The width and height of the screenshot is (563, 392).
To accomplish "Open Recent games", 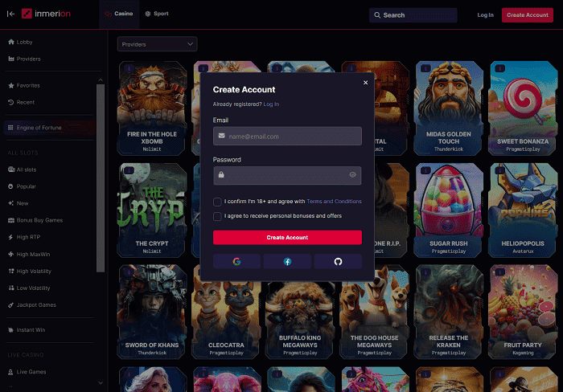I will coord(22,102).
